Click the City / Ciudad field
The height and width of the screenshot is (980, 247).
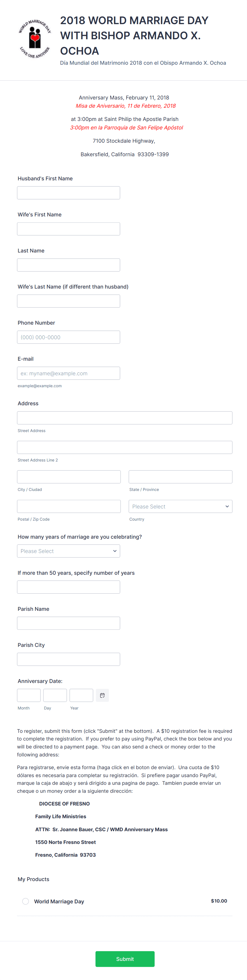tap(69, 477)
